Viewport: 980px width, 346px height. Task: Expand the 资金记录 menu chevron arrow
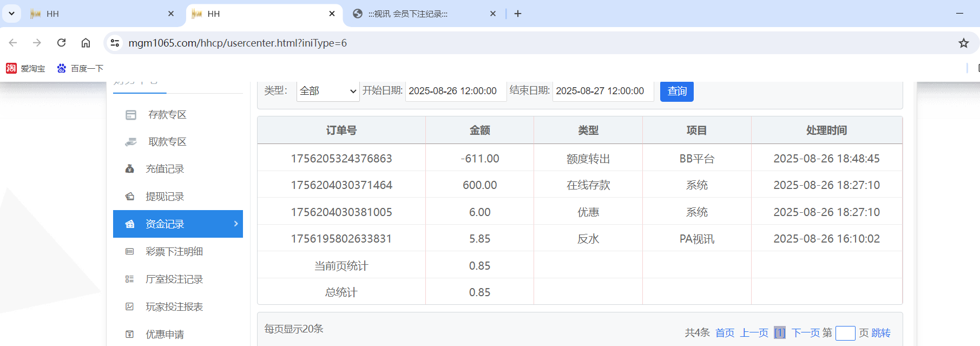click(235, 224)
